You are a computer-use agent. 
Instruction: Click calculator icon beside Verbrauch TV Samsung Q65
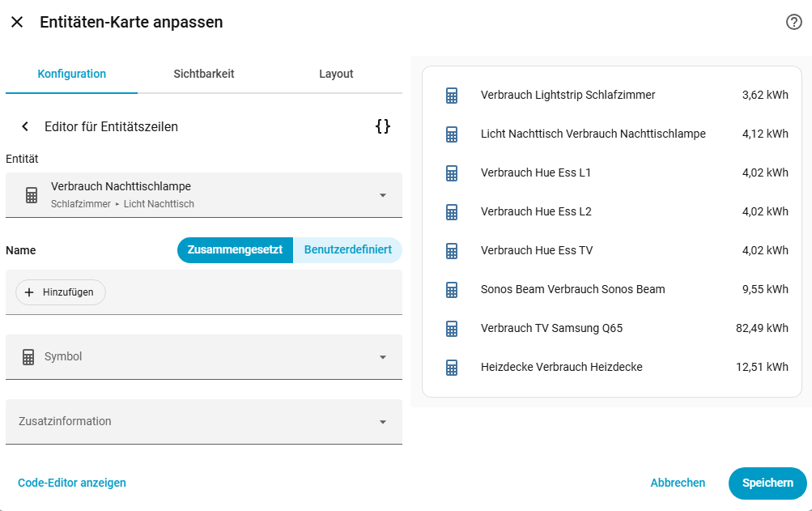pyautogui.click(x=452, y=328)
